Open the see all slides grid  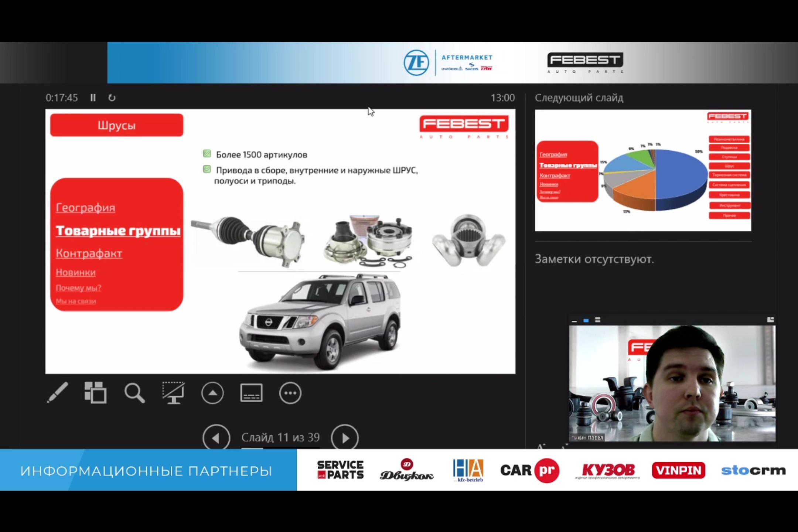point(95,393)
